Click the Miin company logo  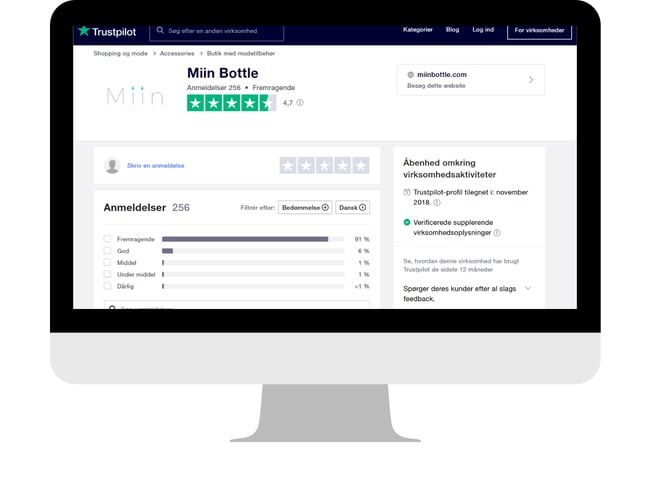pyautogui.click(x=135, y=96)
